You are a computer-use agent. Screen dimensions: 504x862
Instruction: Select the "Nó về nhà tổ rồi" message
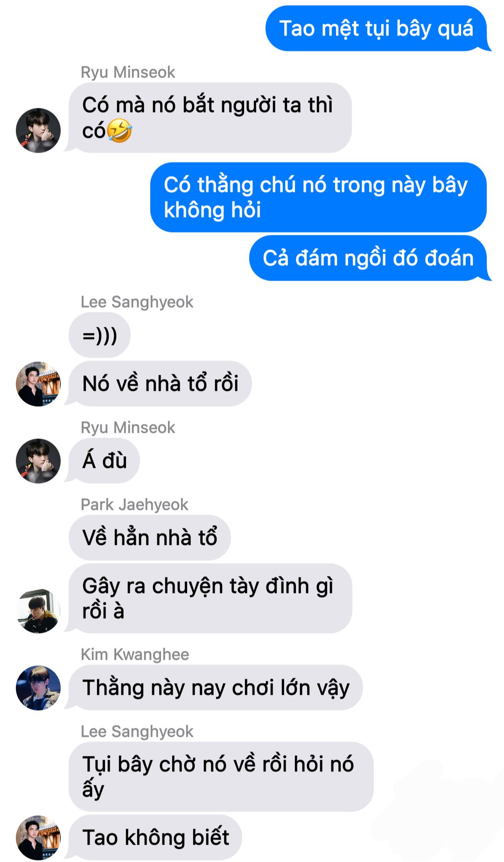159,383
